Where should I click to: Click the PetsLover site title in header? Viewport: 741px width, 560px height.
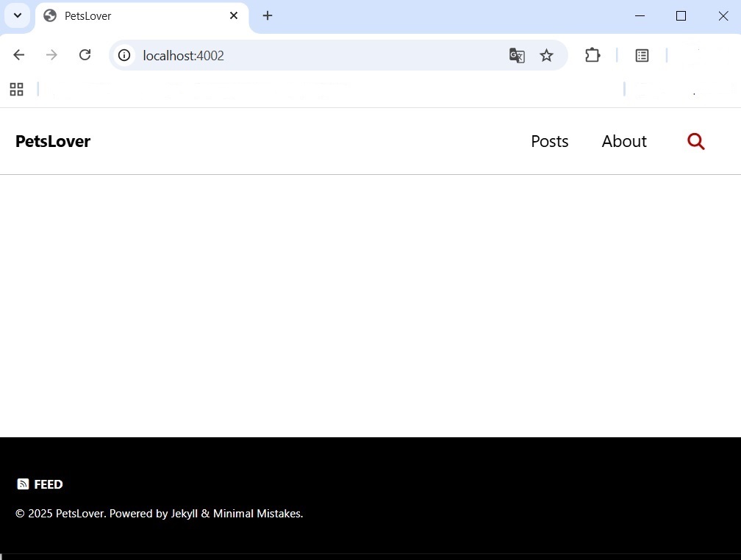point(53,141)
